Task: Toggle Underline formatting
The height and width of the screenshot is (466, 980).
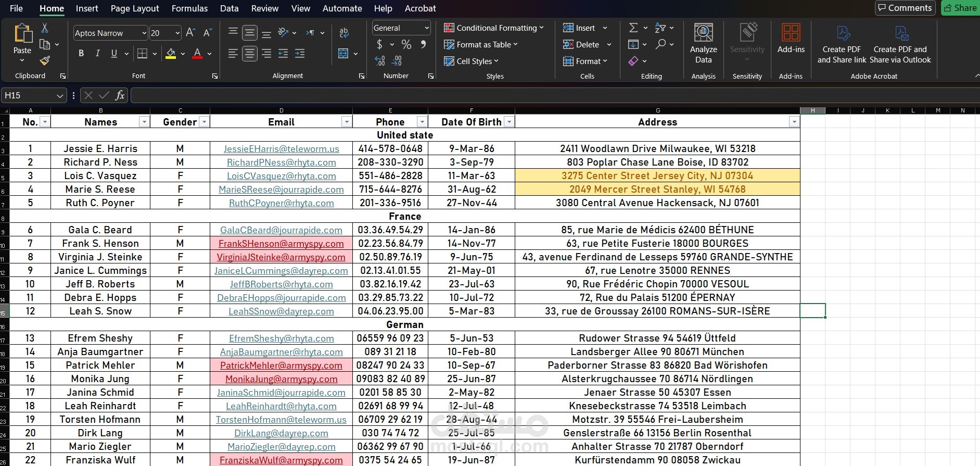Action: (x=114, y=53)
